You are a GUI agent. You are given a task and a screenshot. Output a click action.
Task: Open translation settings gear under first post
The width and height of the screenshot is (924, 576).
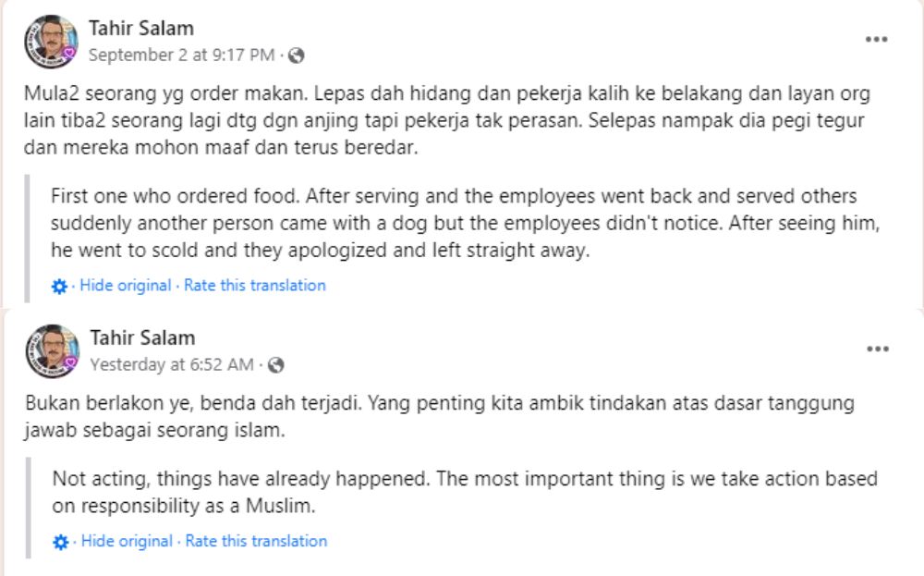[x=59, y=287]
